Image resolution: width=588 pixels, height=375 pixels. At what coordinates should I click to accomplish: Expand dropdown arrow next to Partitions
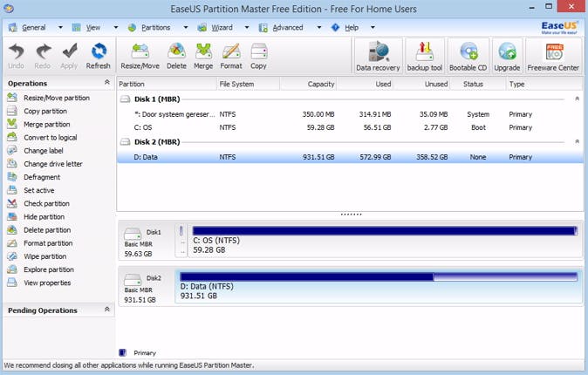pyautogui.click(x=185, y=27)
